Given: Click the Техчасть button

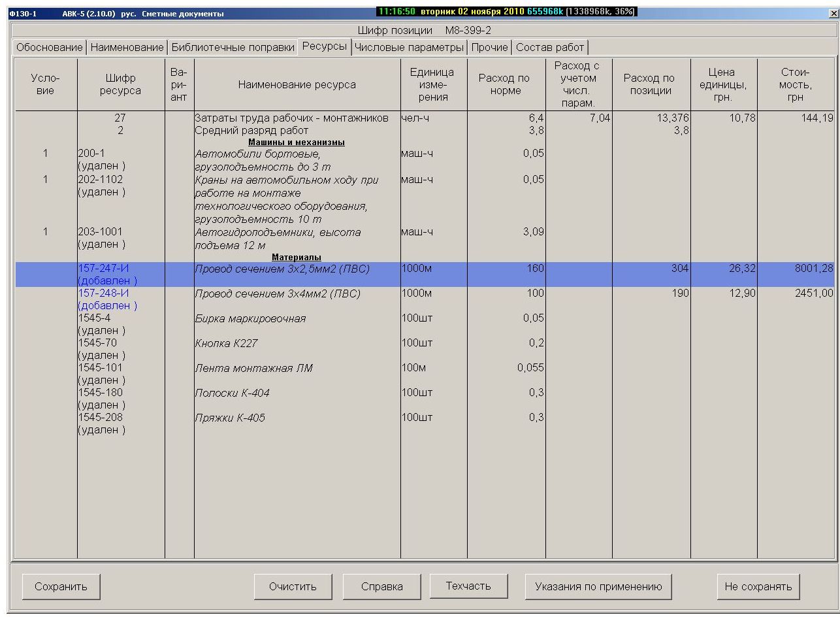Looking at the screenshot, I should pos(468,586).
